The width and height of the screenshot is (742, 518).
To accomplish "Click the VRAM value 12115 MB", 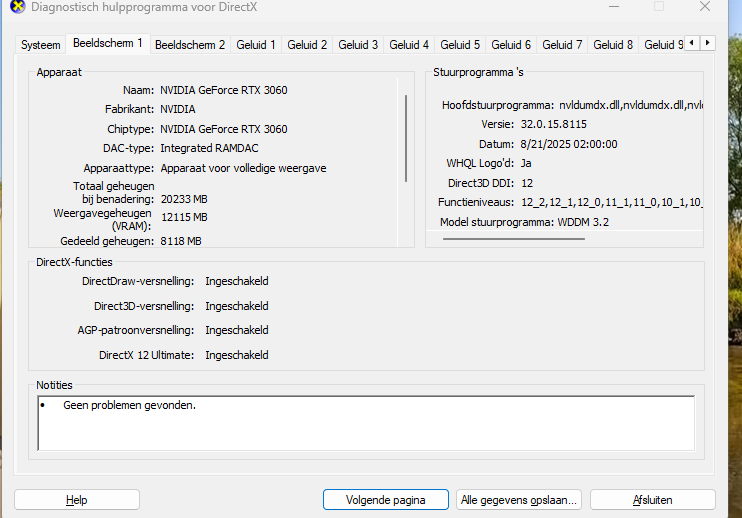I will (184, 217).
